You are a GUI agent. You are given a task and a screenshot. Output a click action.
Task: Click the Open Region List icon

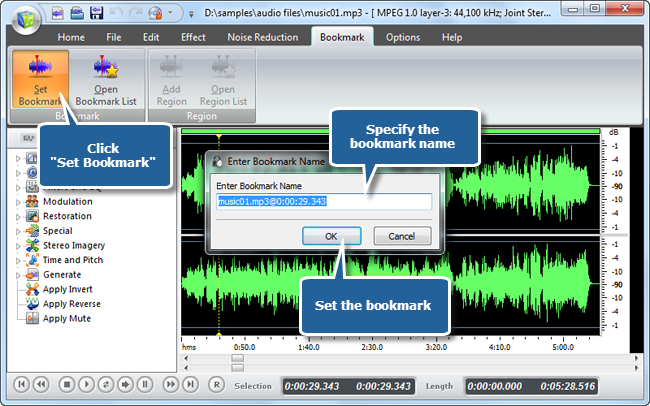[223, 79]
